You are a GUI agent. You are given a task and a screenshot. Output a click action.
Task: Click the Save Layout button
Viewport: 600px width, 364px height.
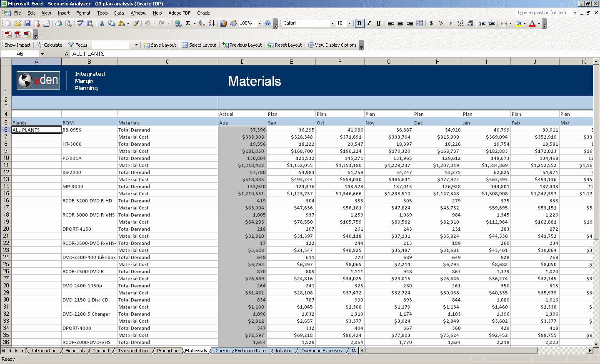tap(160, 45)
